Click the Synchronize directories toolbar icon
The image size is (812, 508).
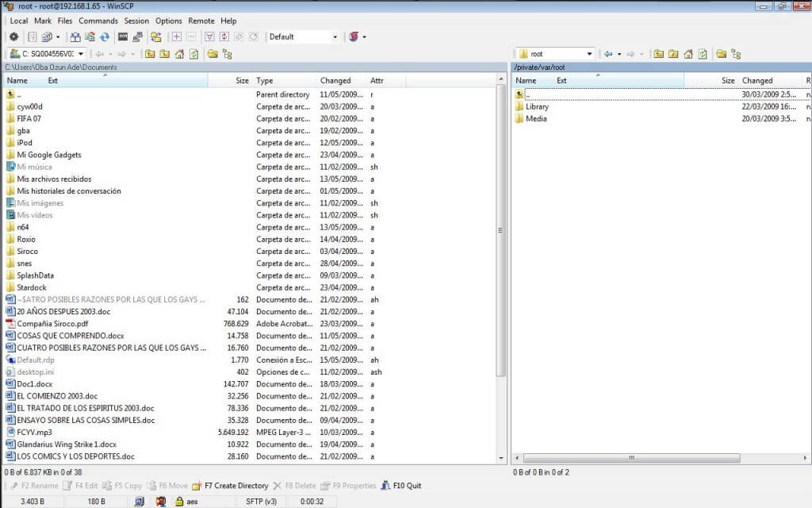(90, 37)
